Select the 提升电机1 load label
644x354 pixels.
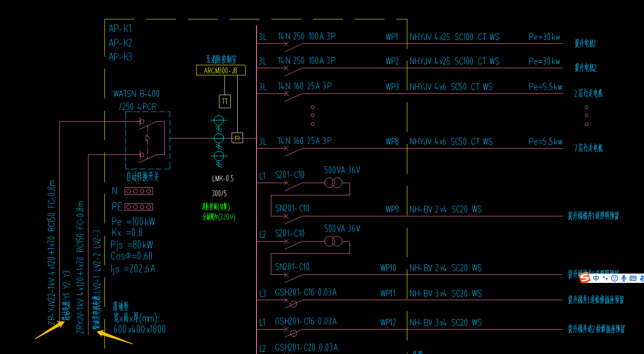coord(585,43)
